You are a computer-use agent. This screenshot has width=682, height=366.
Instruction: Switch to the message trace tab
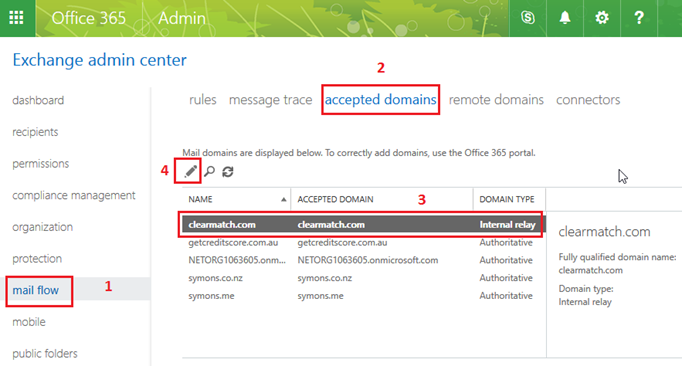pos(271,100)
